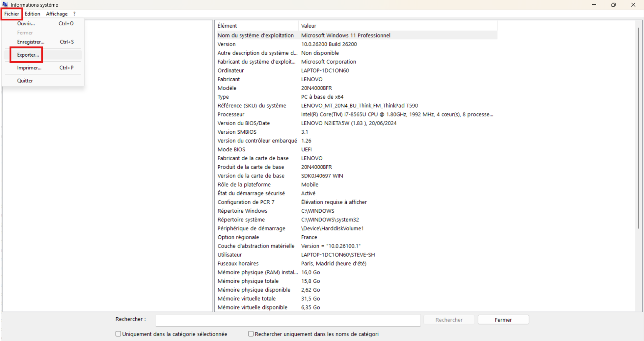
Task: Open the Fichier menu
Action: point(12,14)
